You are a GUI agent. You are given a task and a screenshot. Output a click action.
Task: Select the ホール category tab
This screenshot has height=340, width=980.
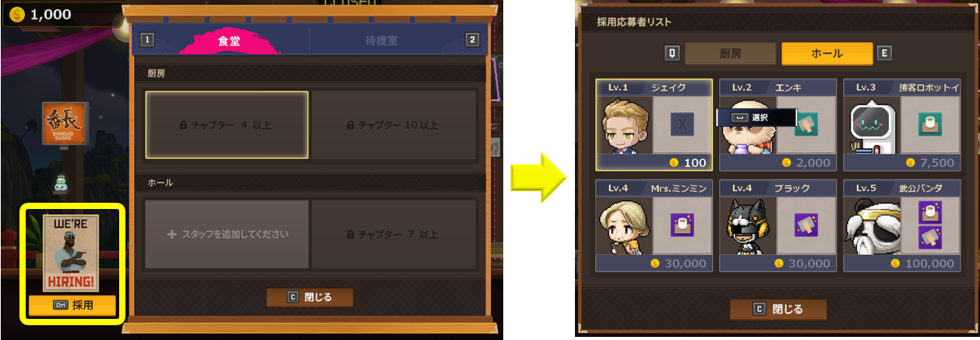tap(827, 53)
